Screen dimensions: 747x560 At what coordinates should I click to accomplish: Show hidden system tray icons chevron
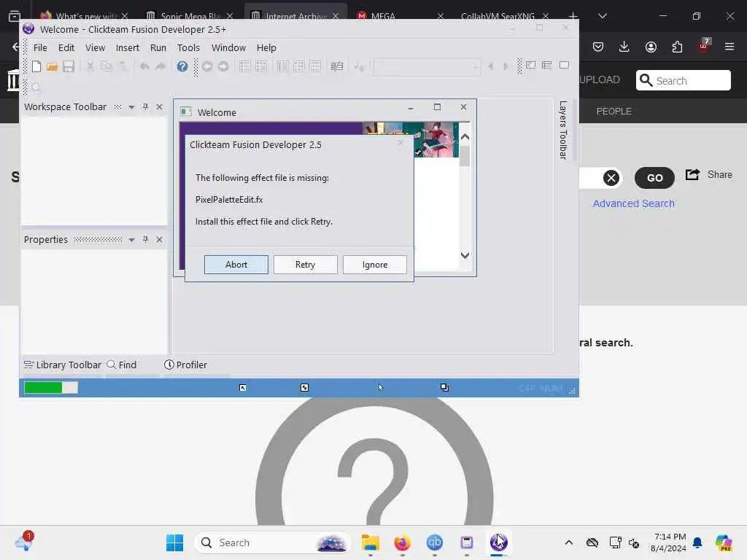point(569,542)
